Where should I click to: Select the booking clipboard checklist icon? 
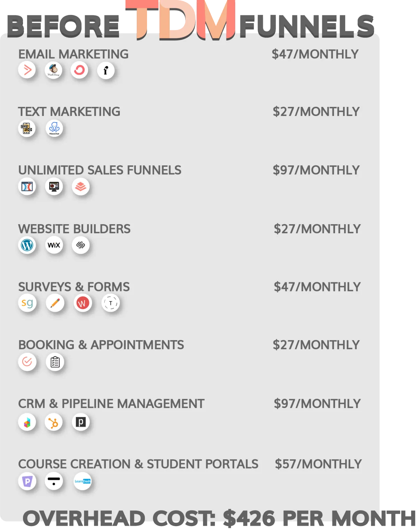point(55,362)
